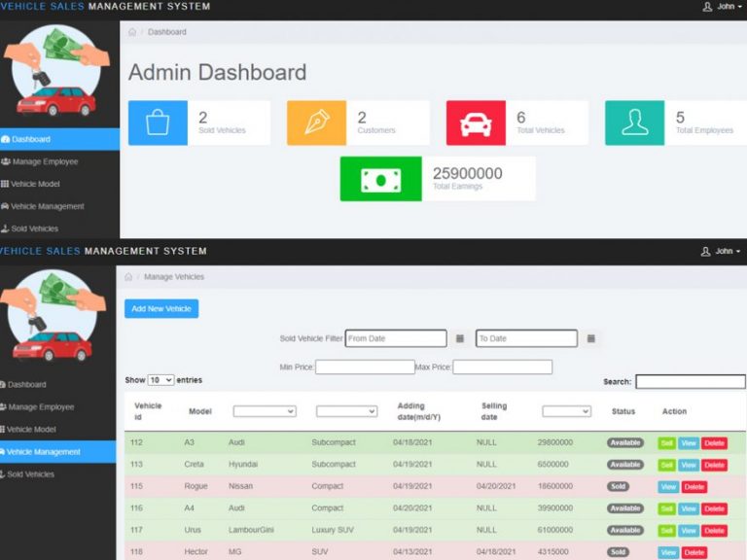
Task: Click the Add New Vehicle button
Action: click(x=161, y=308)
